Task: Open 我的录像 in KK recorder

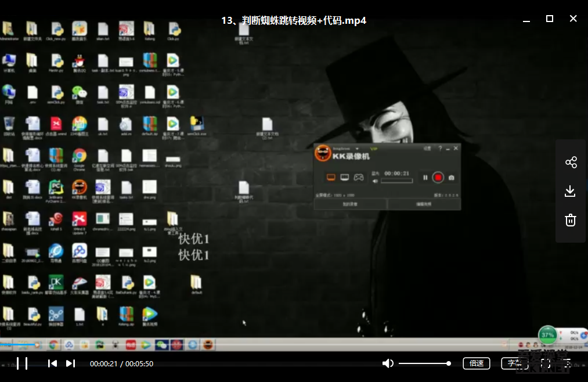Action: (351, 204)
